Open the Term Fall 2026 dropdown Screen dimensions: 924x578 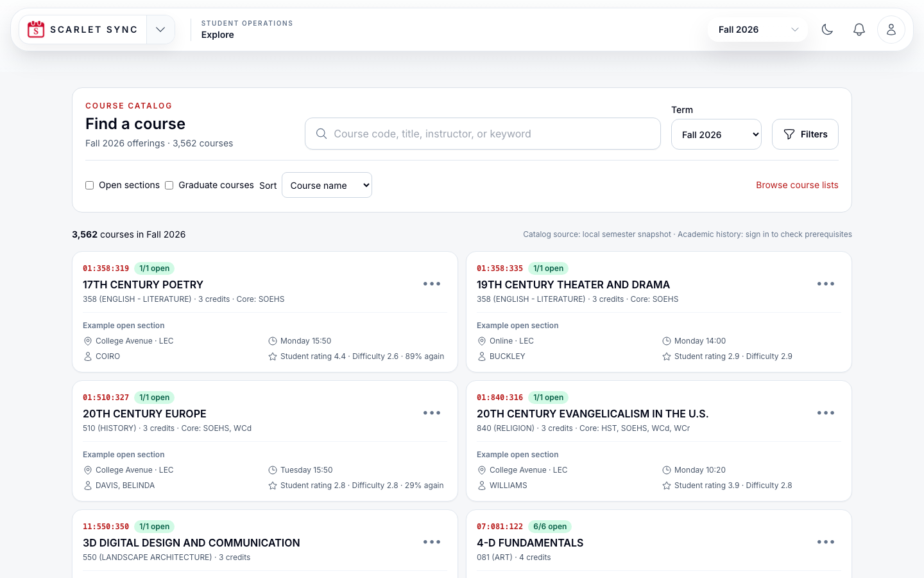tap(716, 134)
